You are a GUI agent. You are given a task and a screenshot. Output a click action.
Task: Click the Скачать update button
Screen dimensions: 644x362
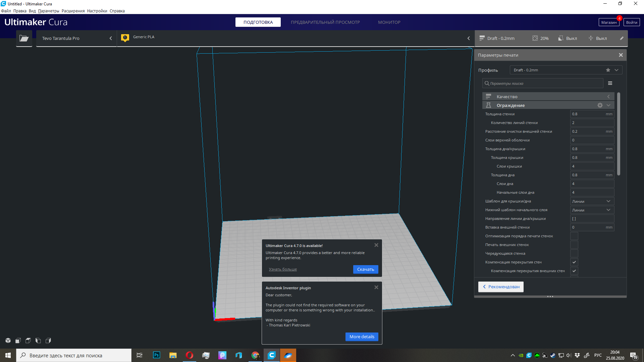tap(365, 269)
